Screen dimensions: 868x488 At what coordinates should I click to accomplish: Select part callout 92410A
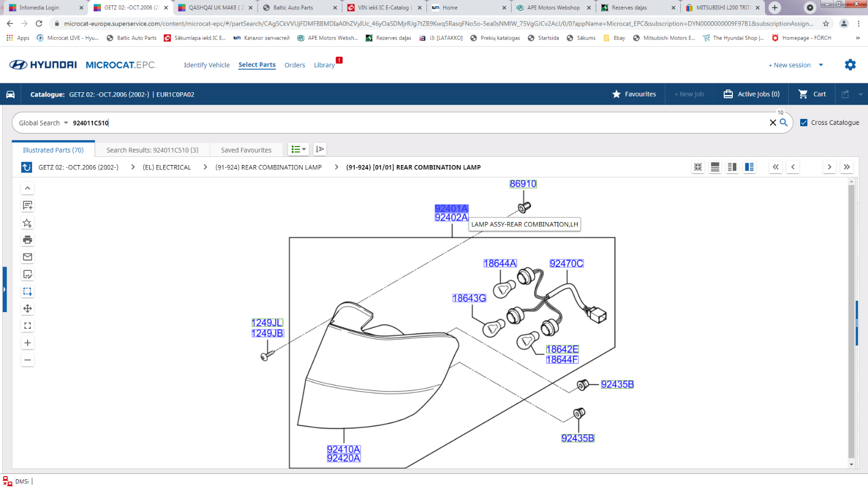344,449
